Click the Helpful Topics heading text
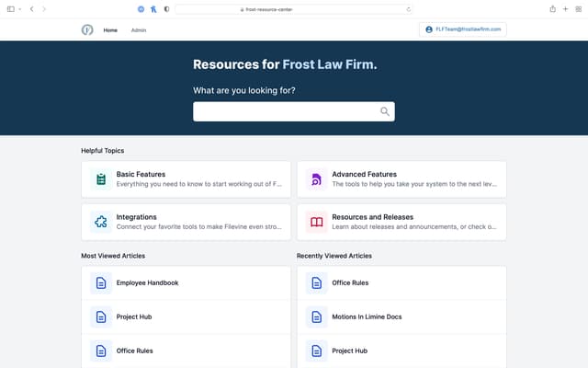The image size is (588, 368). (x=103, y=151)
